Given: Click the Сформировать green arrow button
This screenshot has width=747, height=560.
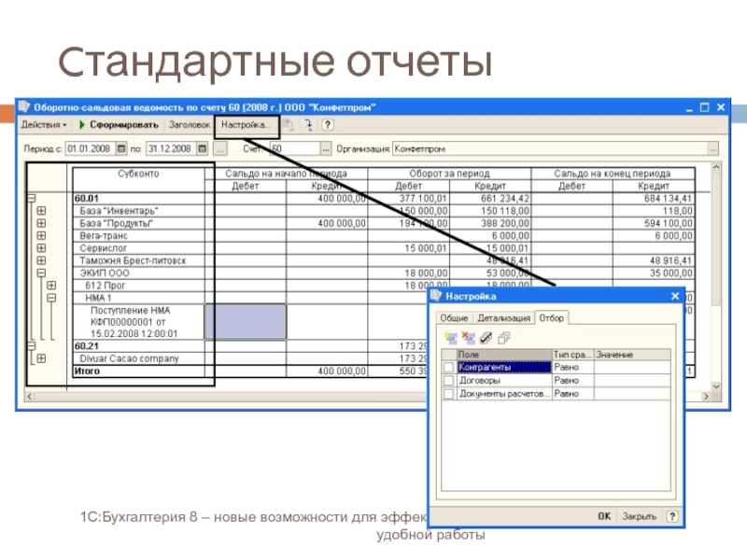Looking at the screenshot, I should click(119, 125).
